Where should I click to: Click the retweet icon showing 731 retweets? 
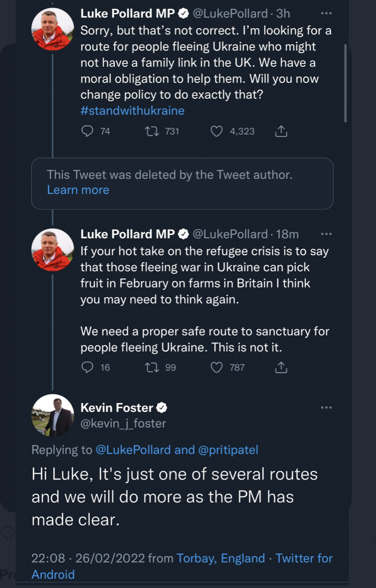point(152,131)
